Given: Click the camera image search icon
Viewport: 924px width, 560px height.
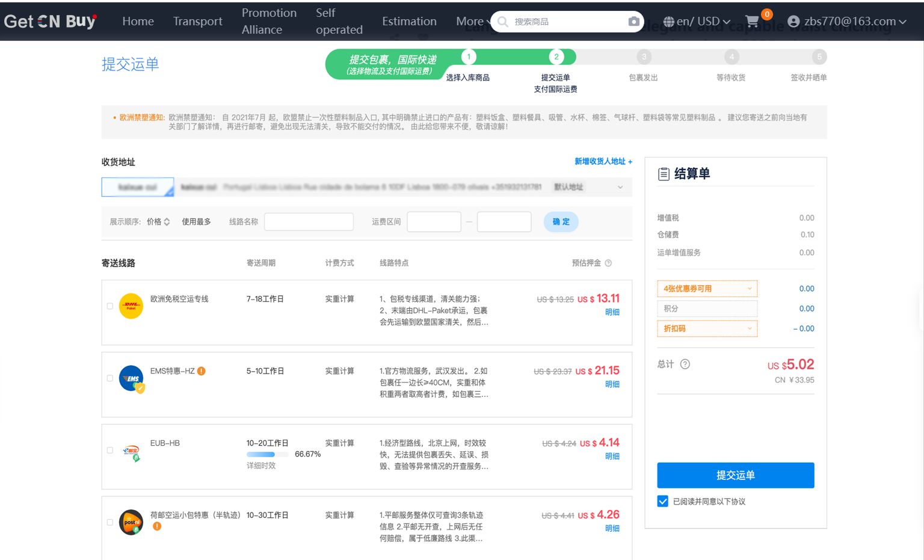Looking at the screenshot, I should coord(633,22).
